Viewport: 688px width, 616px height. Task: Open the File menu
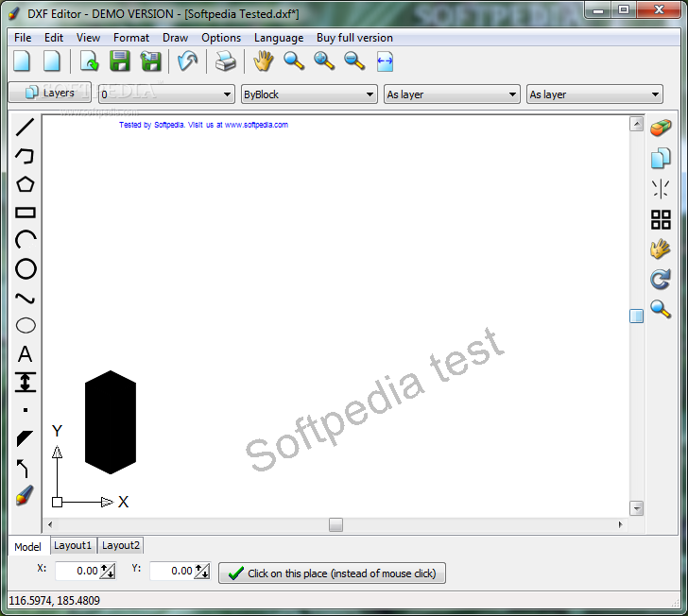pyautogui.click(x=23, y=38)
